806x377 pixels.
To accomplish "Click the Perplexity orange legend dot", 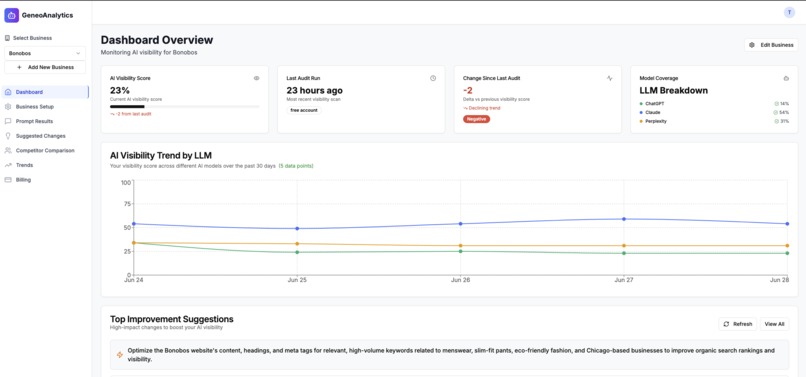I will point(641,121).
